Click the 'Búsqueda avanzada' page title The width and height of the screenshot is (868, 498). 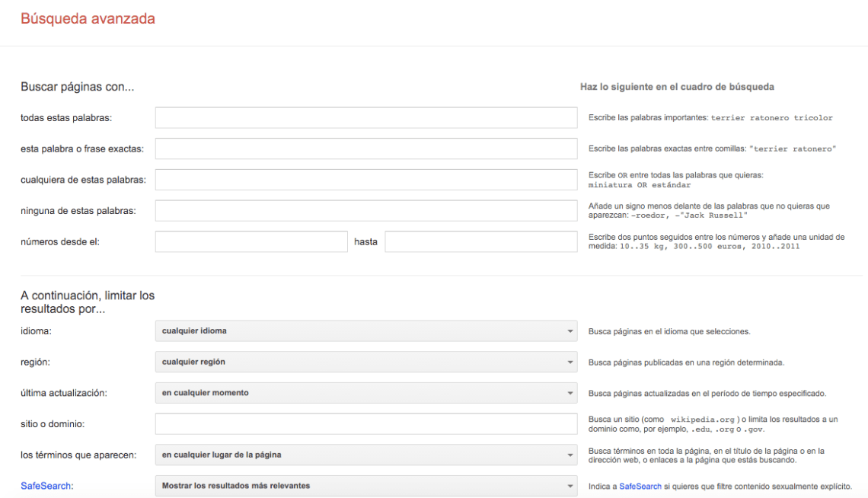point(88,19)
